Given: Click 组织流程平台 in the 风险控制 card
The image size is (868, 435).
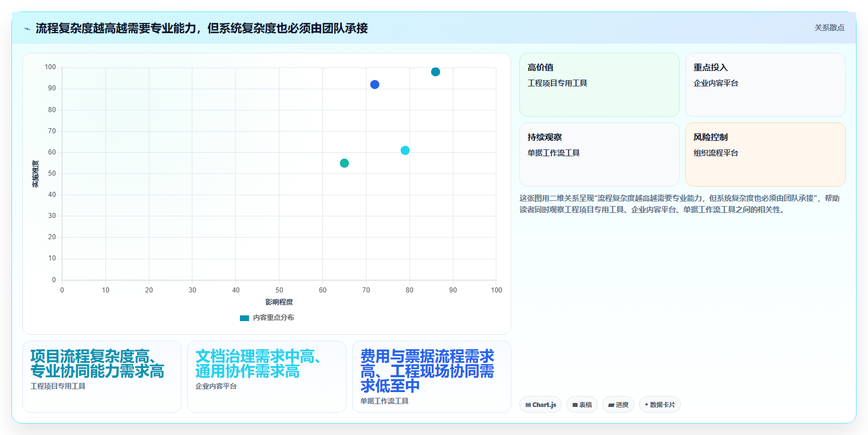Looking at the screenshot, I should 716,153.
